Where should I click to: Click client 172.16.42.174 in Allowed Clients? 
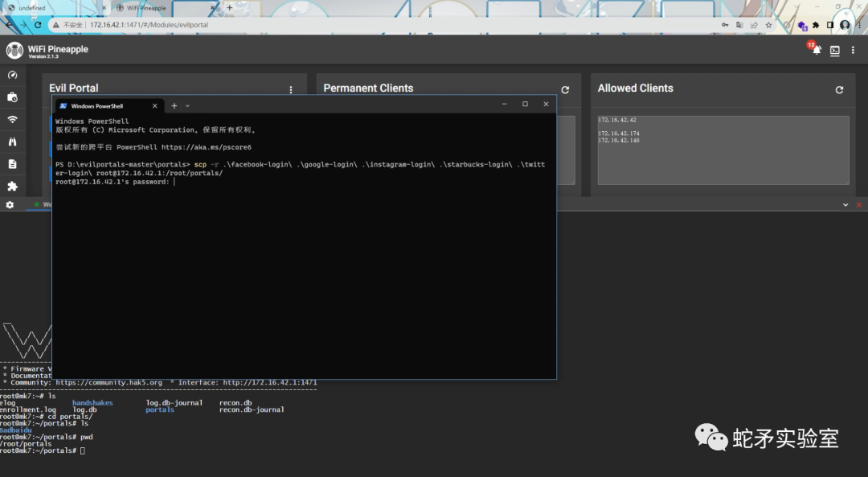(619, 134)
